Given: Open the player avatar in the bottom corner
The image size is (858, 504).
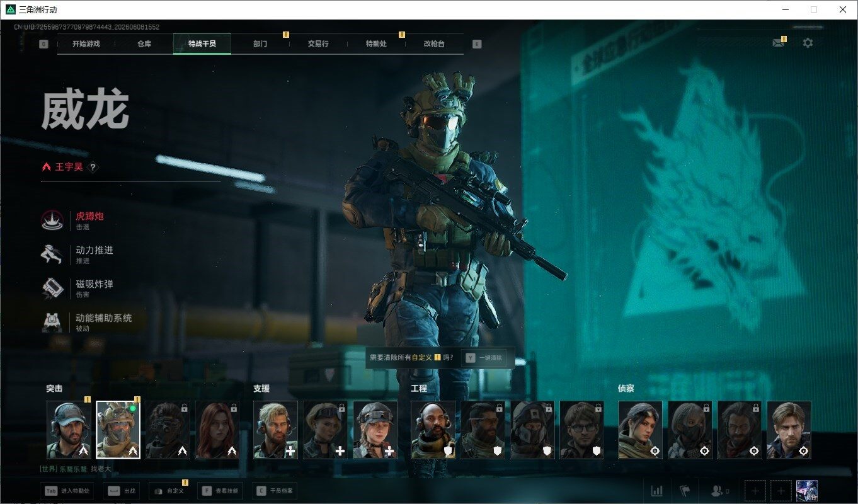Looking at the screenshot, I should coord(807,491).
